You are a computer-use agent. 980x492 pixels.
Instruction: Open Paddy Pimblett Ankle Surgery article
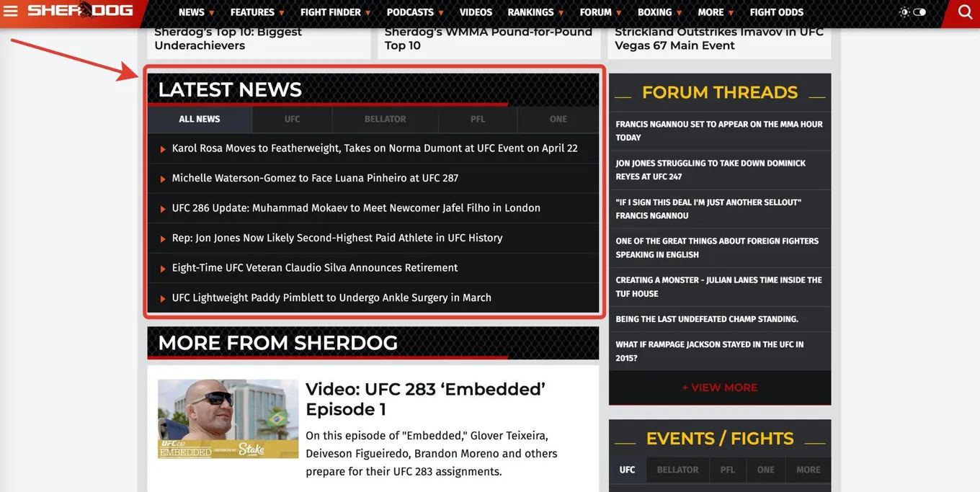[331, 298]
